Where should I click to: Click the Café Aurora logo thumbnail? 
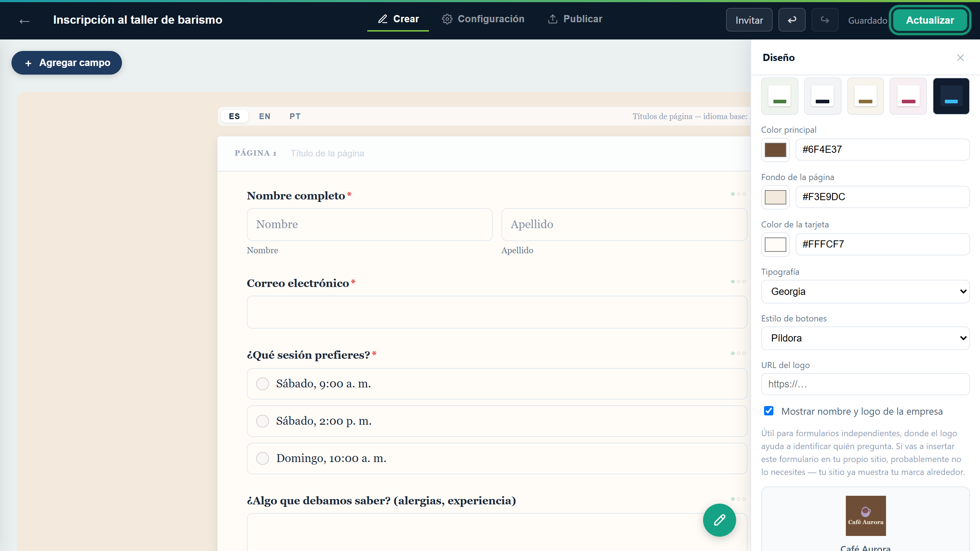[866, 515]
